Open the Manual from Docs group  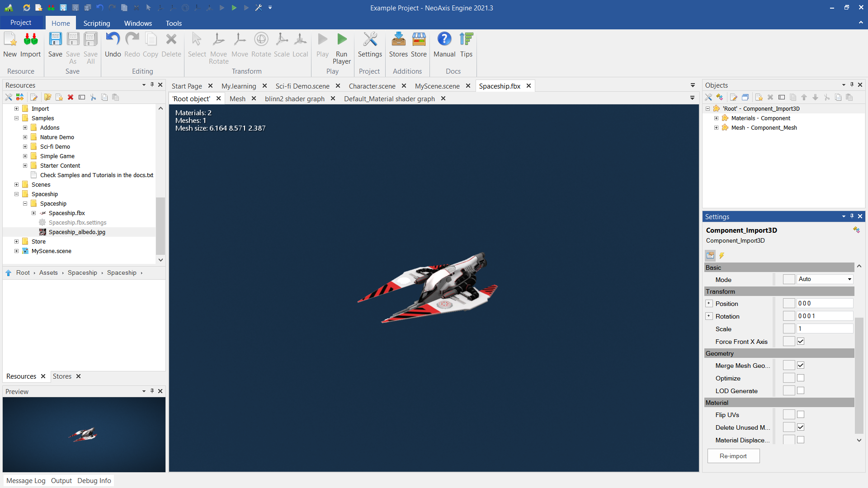pos(444,45)
